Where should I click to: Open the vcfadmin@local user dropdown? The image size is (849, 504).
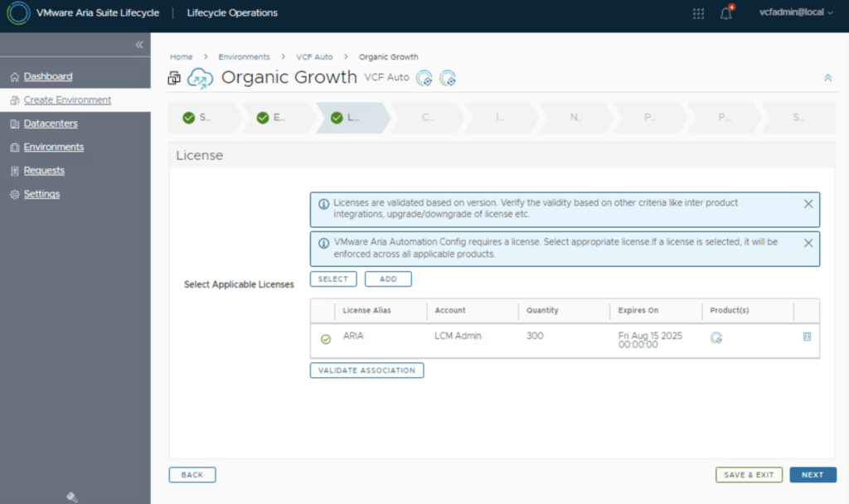[x=796, y=13]
